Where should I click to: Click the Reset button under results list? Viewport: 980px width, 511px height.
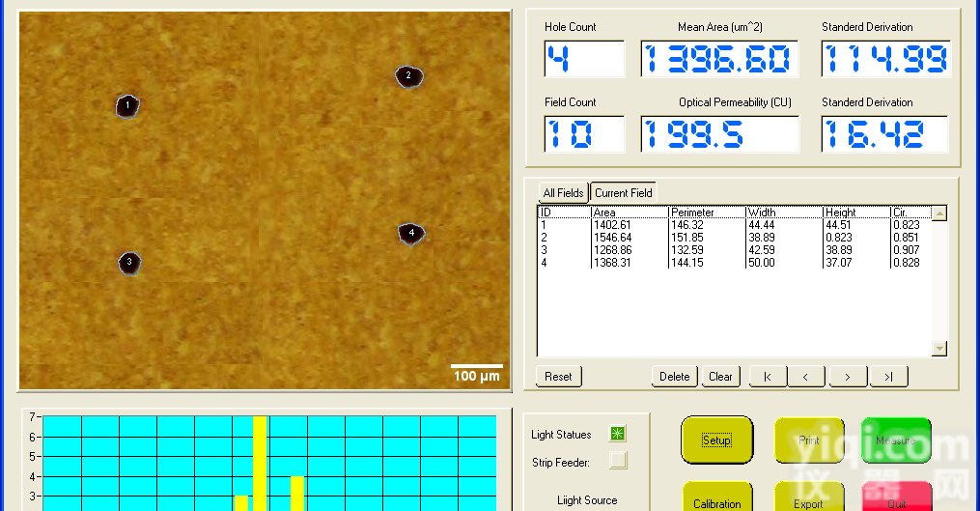tap(558, 377)
